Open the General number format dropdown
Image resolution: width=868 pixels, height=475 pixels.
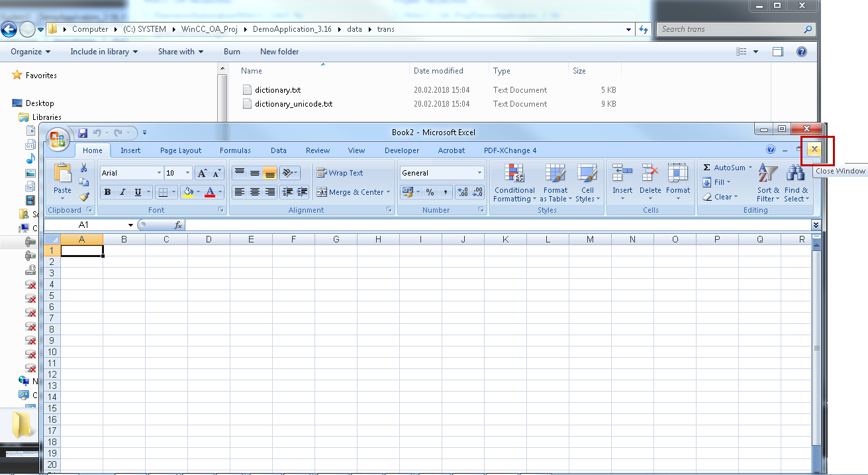coord(480,173)
